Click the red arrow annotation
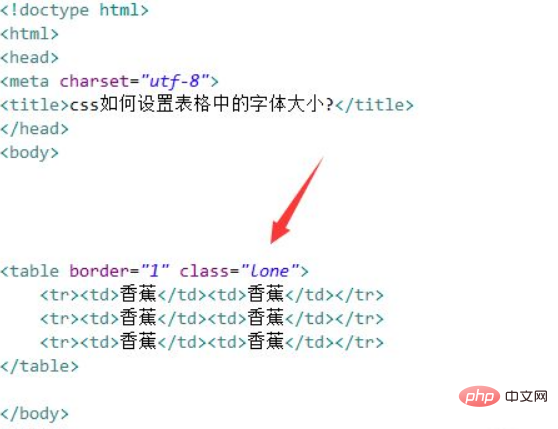Image resolution: width=558 pixels, height=429 pixels. 297,200
